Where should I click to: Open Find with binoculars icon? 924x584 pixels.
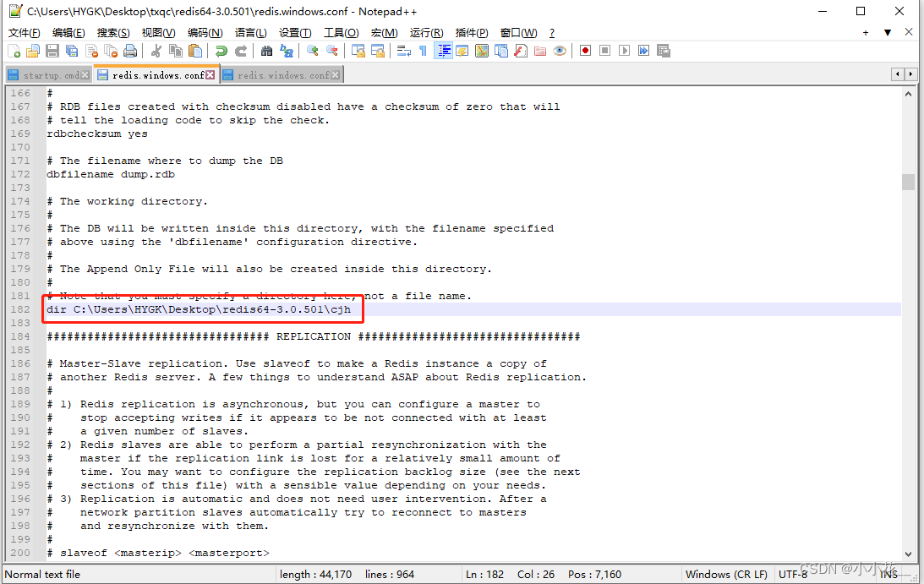pos(266,51)
